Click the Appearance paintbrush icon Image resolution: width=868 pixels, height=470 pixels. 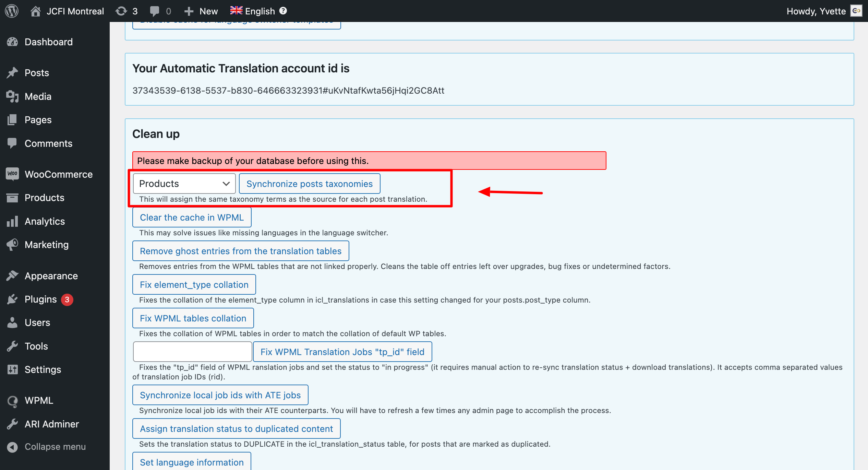tap(12, 276)
